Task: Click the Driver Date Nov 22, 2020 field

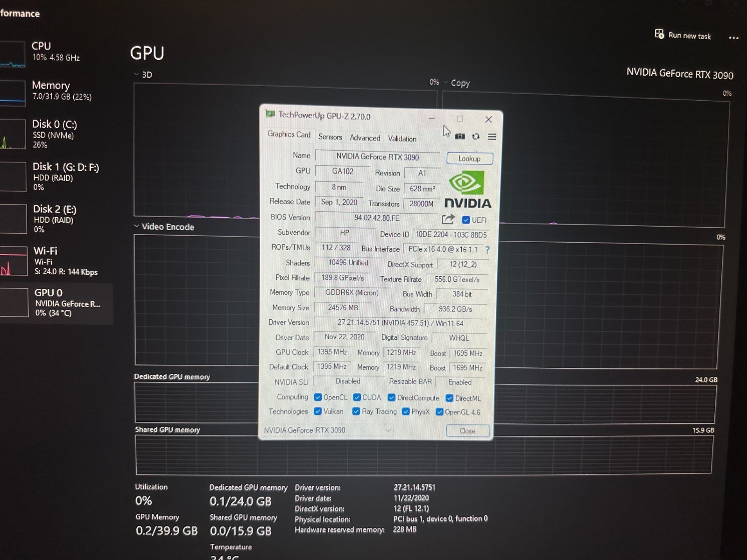Action: (344, 337)
